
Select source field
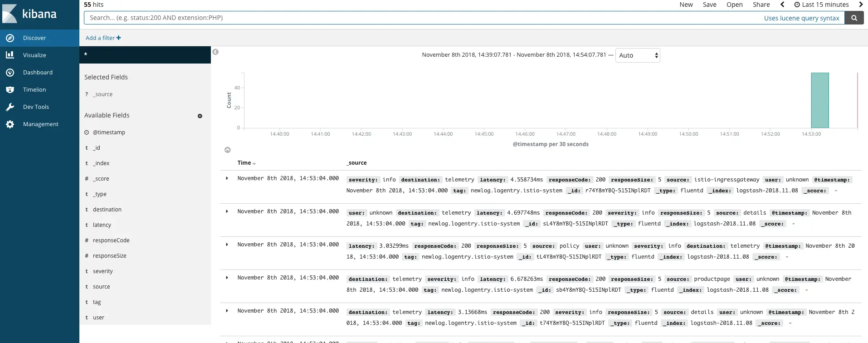point(102,287)
